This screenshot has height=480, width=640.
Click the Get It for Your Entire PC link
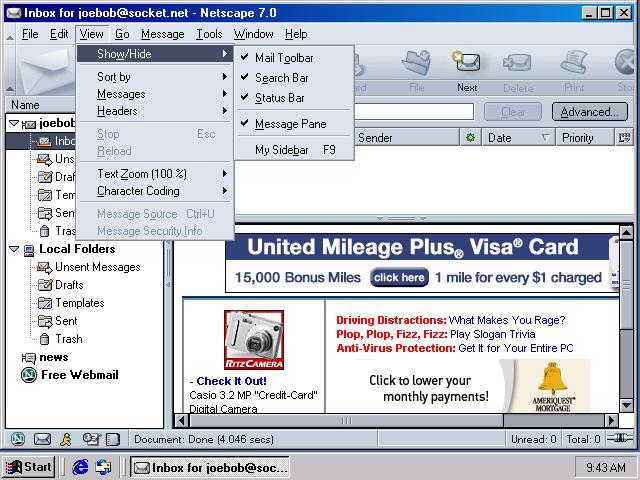516,348
